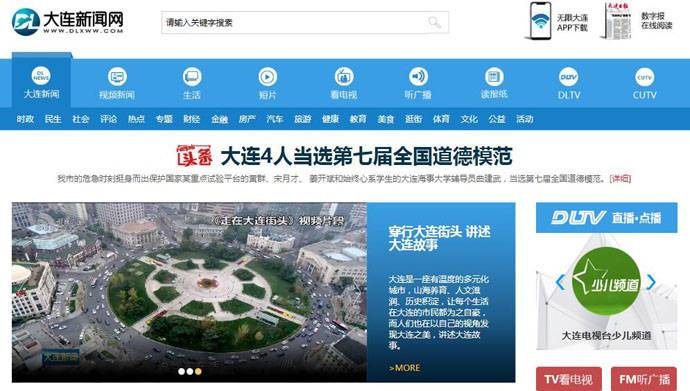
Task: Click the search magnifier icon
Action: pos(434,22)
